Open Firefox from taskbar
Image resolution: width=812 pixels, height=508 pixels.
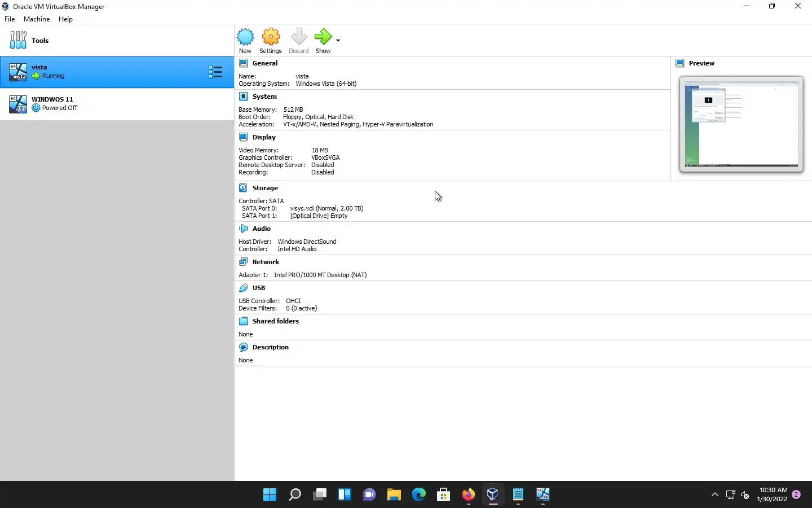point(468,495)
